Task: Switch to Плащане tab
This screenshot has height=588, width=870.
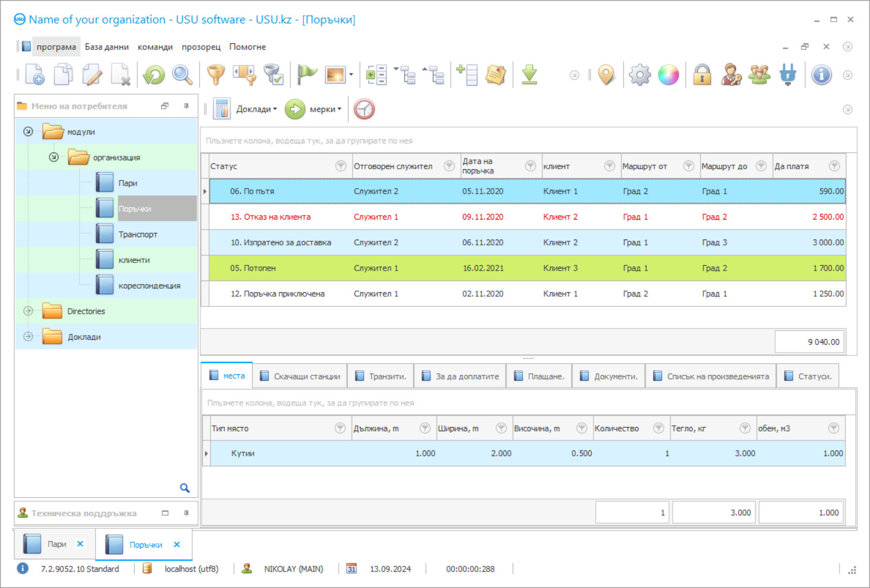Action: click(x=540, y=376)
